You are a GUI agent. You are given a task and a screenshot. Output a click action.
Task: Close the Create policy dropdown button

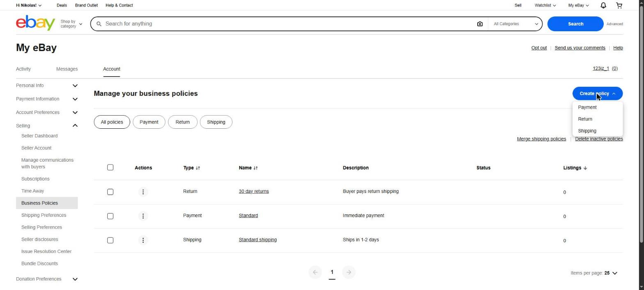(x=597, y=94)
